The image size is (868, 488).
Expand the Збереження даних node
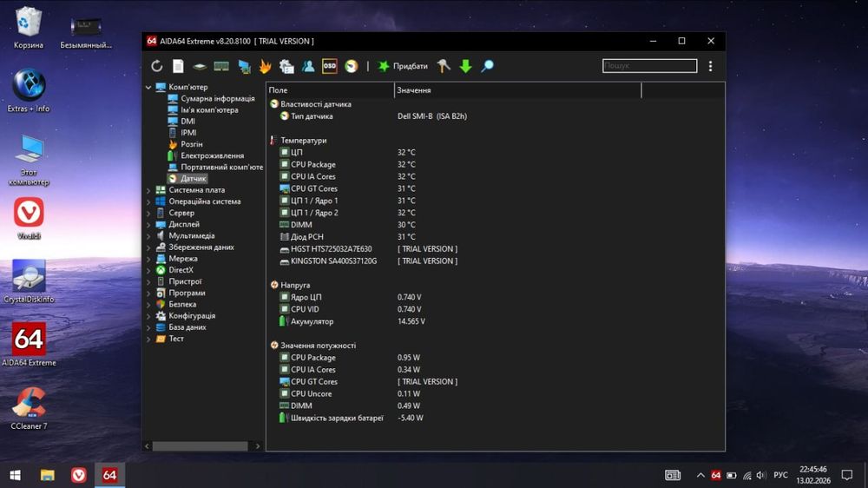148,247
